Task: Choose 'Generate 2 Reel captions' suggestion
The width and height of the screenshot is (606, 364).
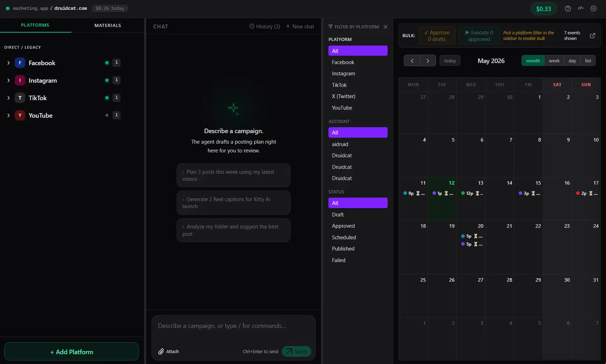Action: click(233, 202)
